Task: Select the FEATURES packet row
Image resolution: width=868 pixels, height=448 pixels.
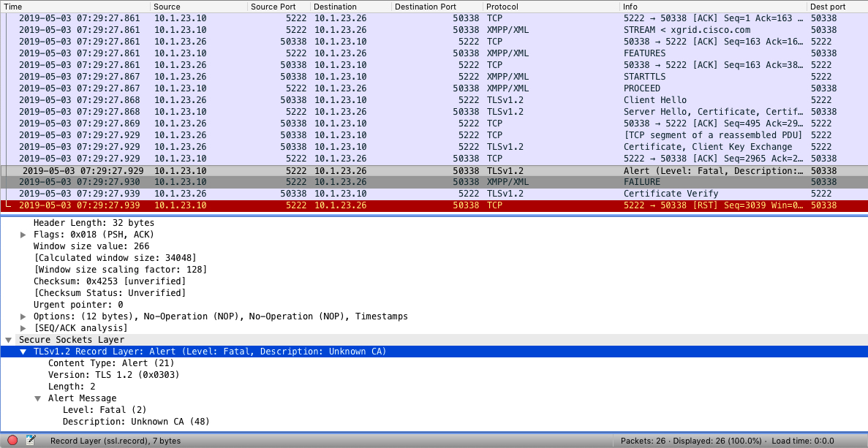Action: [434, 53]
